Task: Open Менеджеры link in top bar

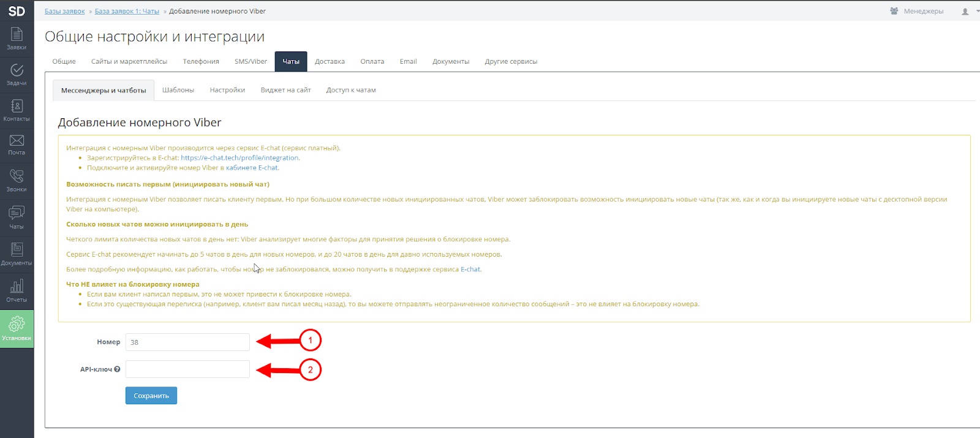Action: point(916,11)
